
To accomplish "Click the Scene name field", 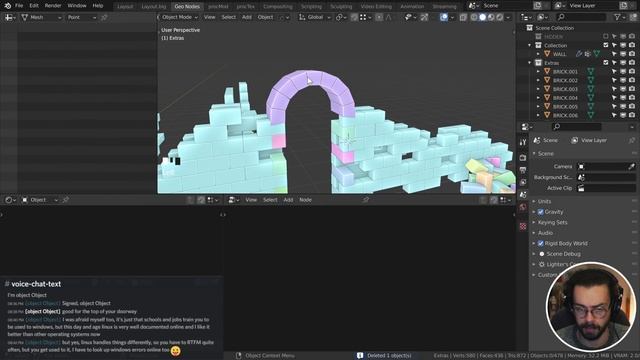I will 506,6.
